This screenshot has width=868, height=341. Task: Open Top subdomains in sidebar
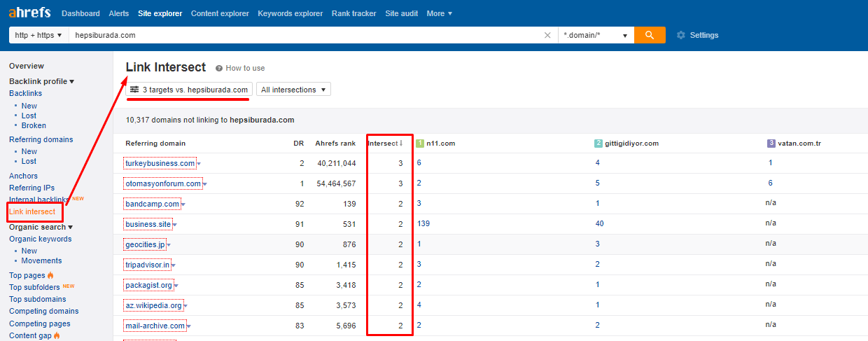pos(38,299)
